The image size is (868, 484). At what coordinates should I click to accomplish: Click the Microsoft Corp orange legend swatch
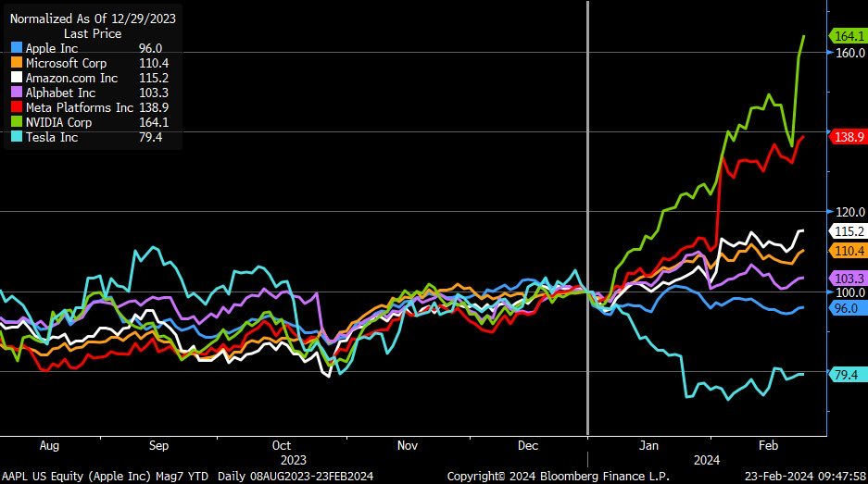(x=17, y=63)
